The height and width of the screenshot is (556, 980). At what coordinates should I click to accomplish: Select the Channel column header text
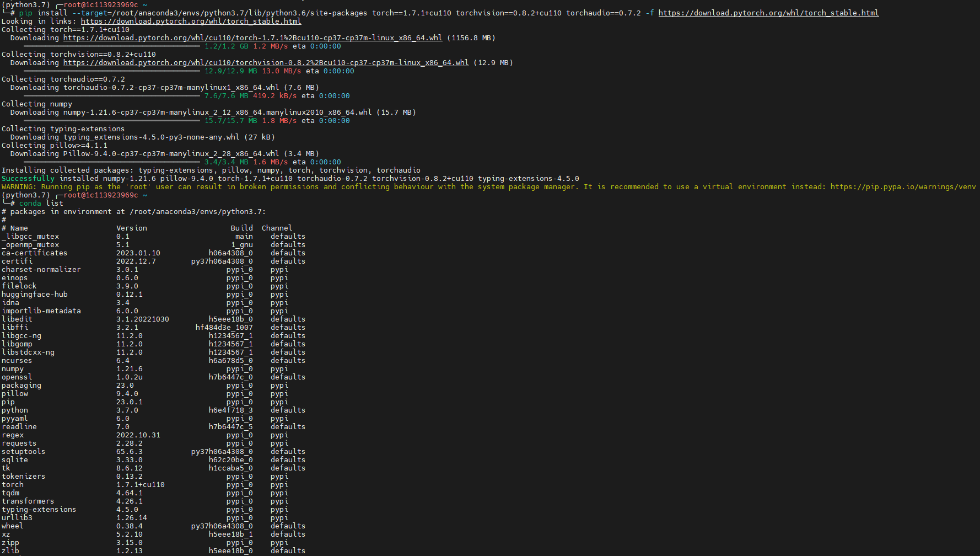[277, 228]
